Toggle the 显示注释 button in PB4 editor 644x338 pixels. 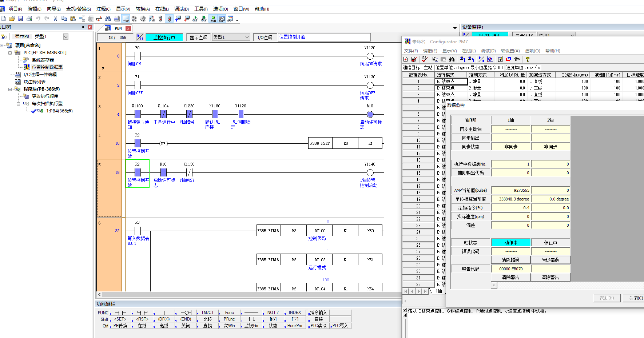198,37
